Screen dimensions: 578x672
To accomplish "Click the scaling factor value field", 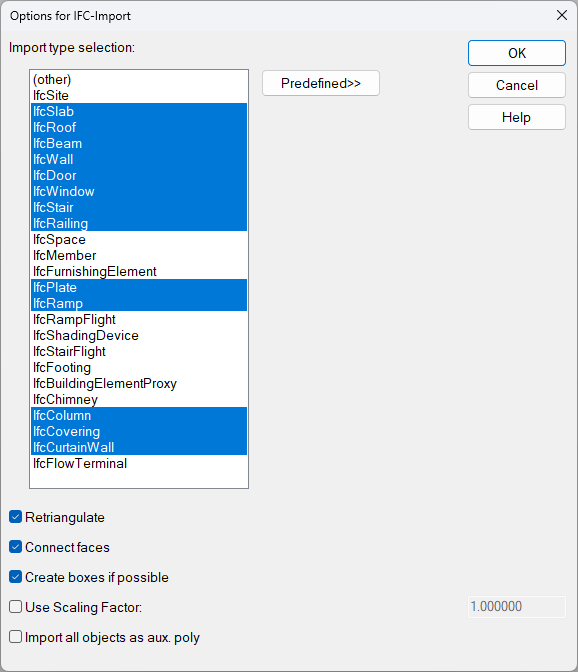I will [517, 606].
